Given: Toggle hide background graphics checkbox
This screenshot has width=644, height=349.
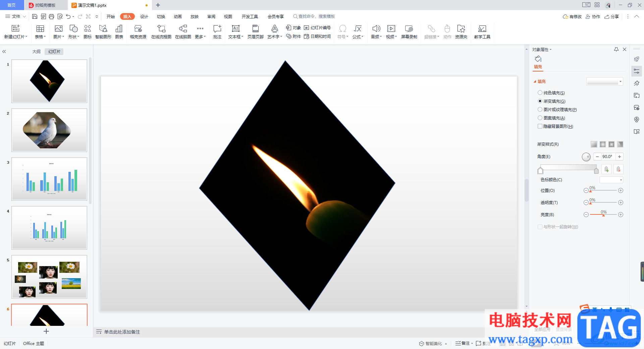Looking at the screenshot, I should pyautogui.click(x=540, y=126).
